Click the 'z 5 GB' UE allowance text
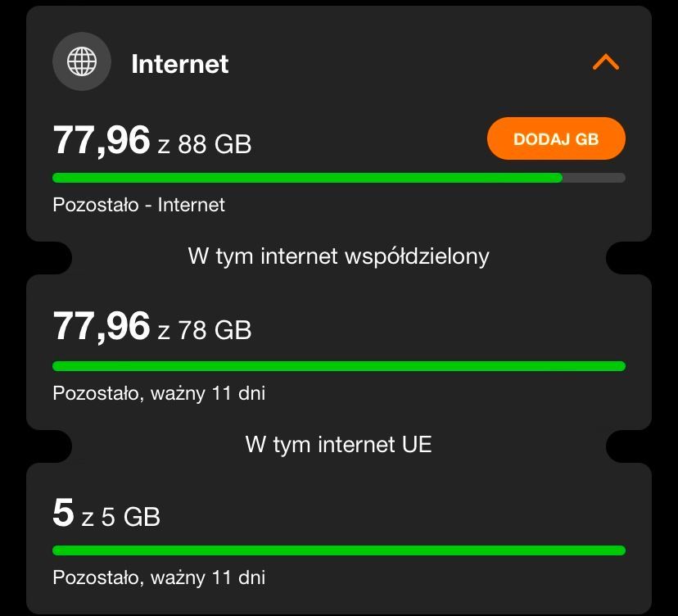Screen dimensions: 678x616 [121, 517]
